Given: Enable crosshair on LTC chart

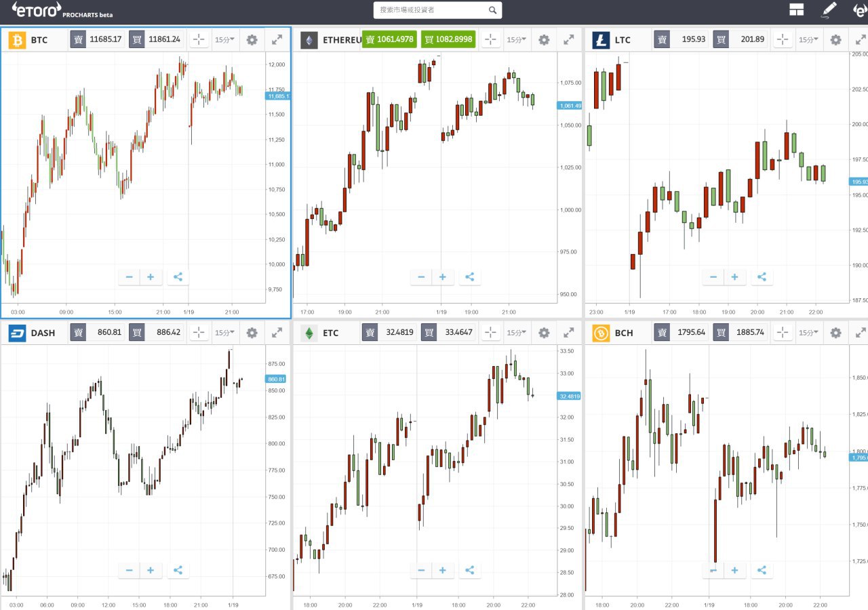Looking at the screenshot, I should coord(783,40).
